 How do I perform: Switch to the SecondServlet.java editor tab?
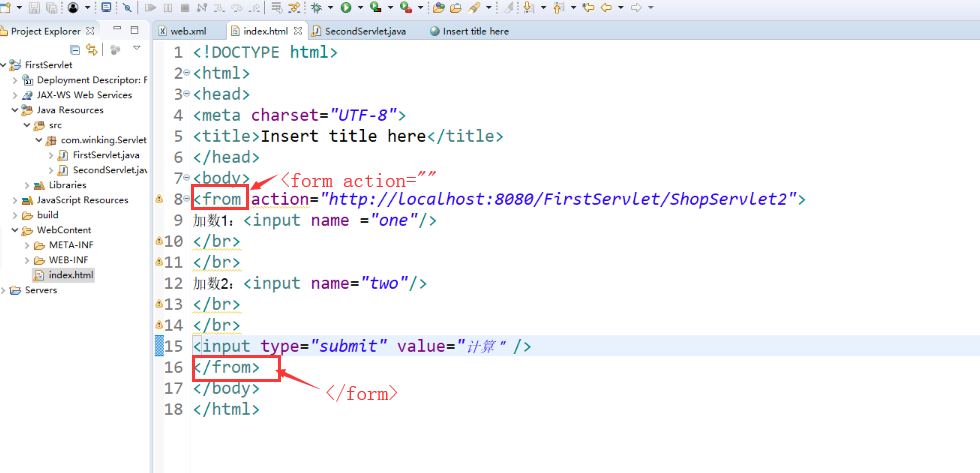pyautogui.click(x=366, y=31)
